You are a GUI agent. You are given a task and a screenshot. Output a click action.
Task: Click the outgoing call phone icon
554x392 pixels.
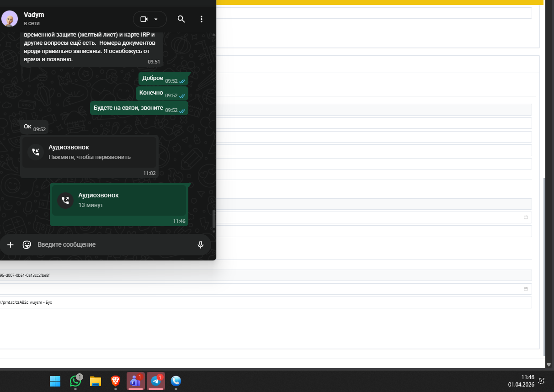pos(65,200)
